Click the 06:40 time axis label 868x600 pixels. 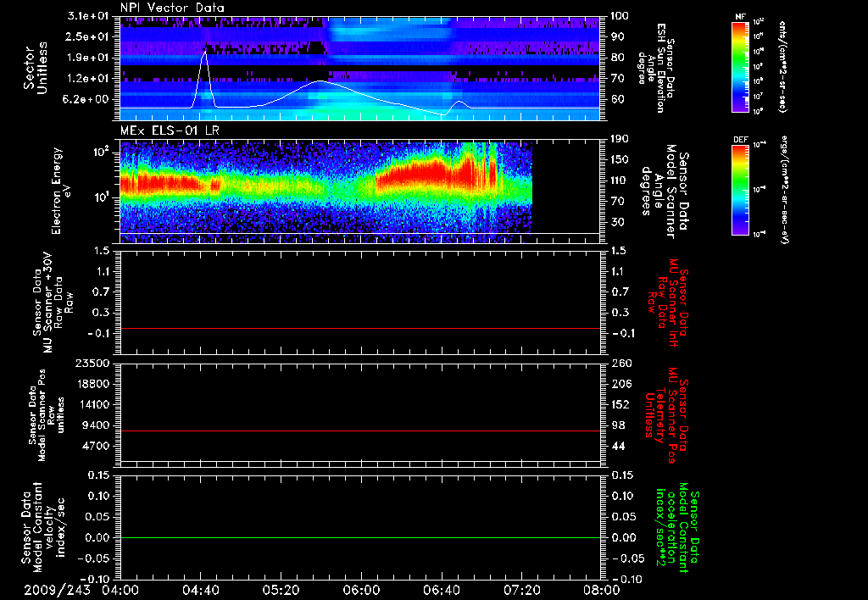(442, 590)
